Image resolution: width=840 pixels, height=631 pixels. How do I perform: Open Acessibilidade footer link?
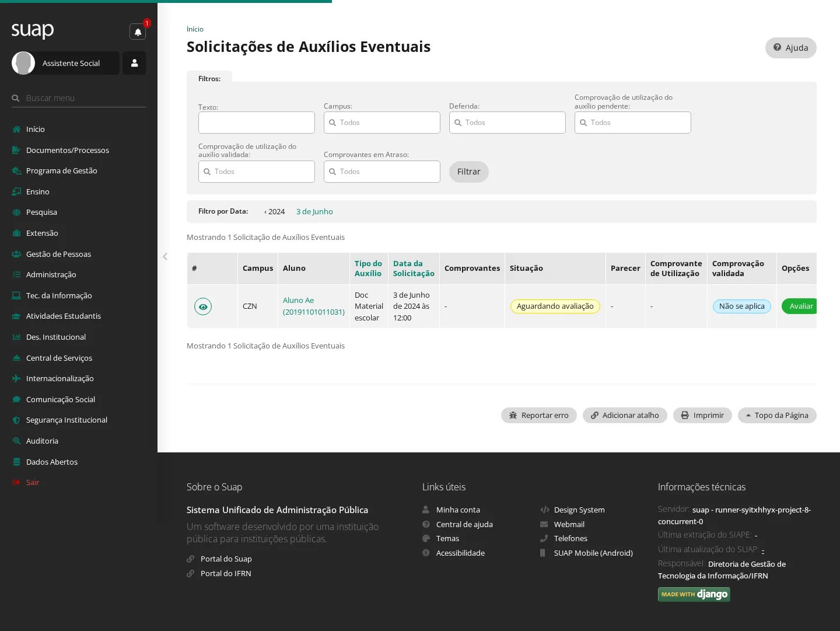(460, 553)
